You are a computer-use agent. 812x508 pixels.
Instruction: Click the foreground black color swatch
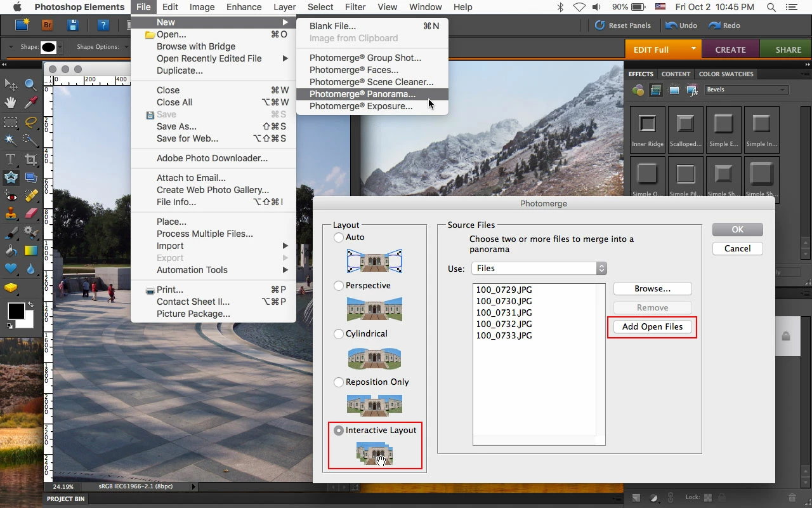tap(16, 311)
